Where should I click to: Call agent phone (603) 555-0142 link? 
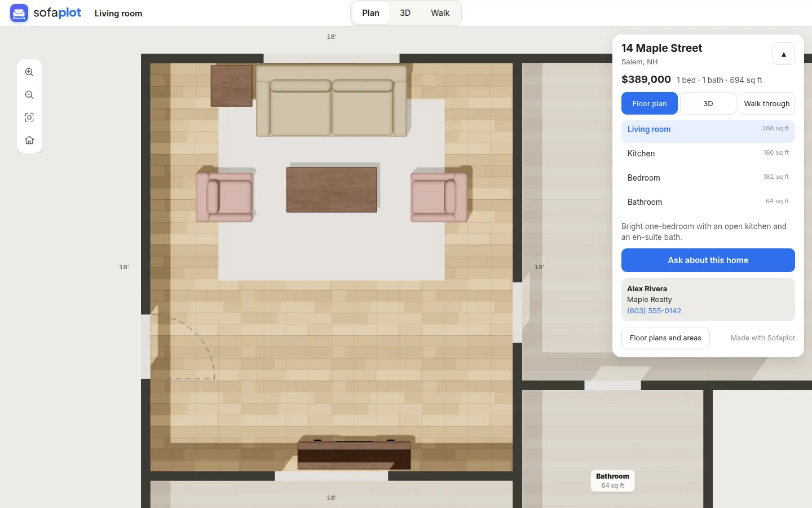(654, 311)
